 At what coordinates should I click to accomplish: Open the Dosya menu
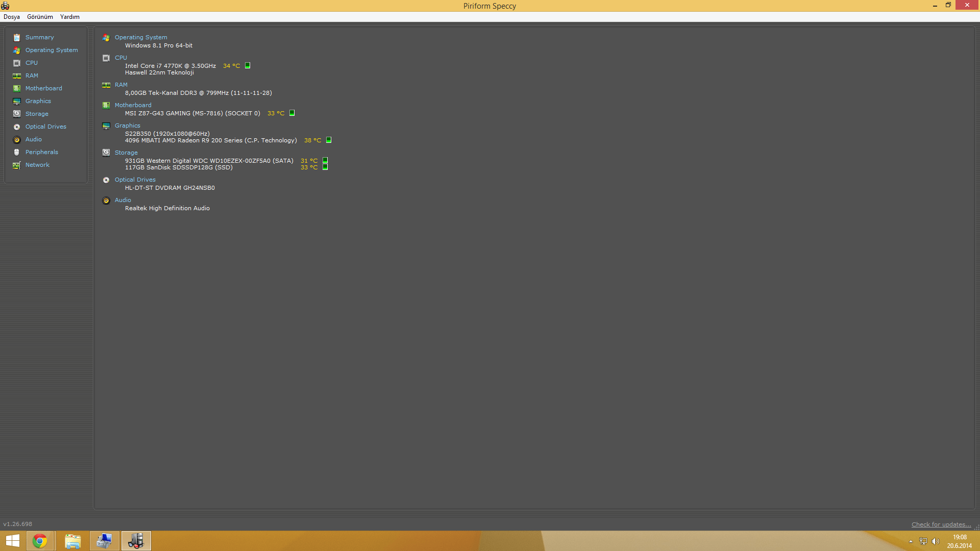(x=12, y=17)
